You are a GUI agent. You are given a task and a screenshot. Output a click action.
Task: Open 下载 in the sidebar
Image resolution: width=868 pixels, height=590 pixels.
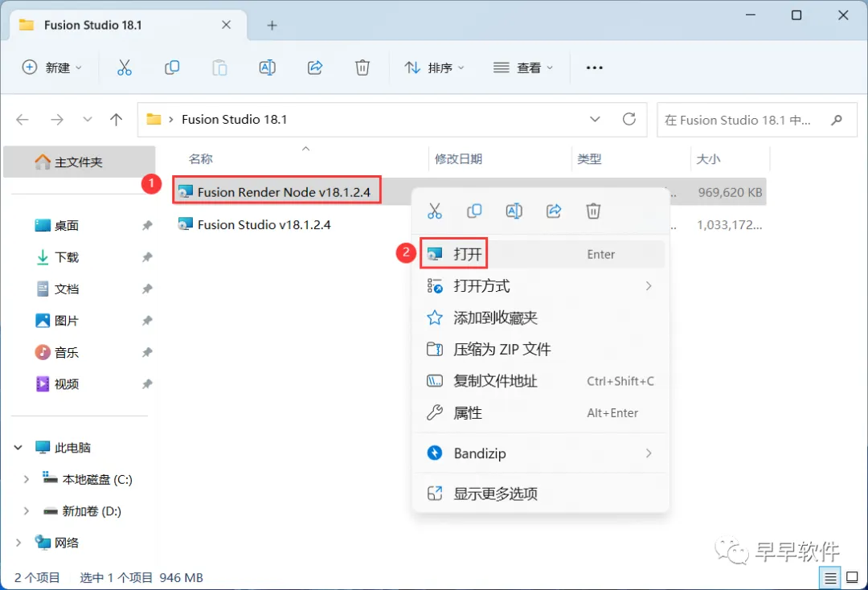click(x=67, y=257)
